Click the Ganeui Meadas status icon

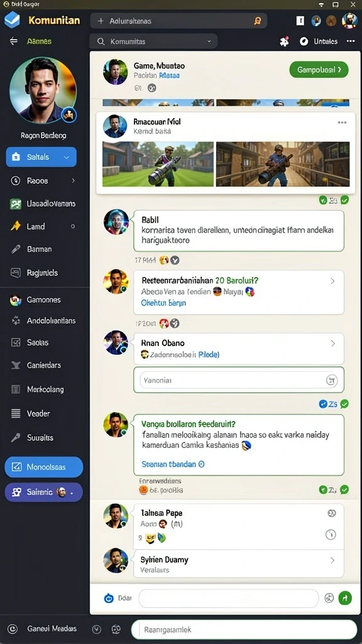pos(13,628)
